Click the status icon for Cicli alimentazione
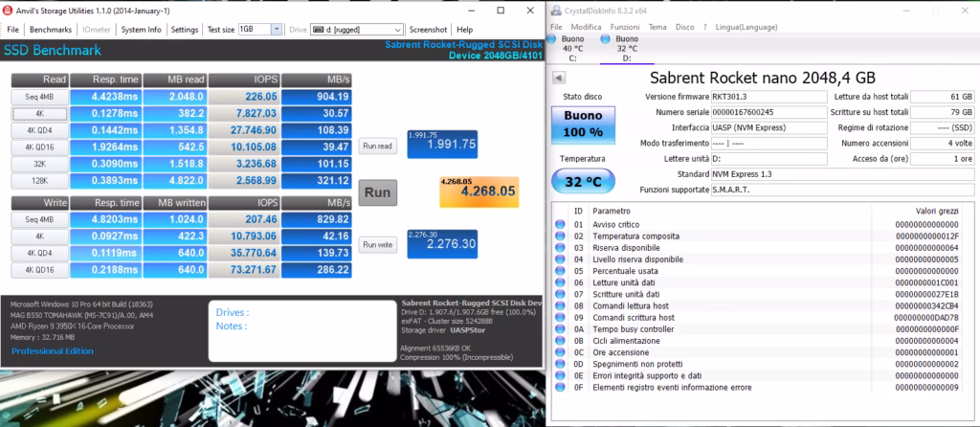The height and width of the screenshot is (427, 980). pyautogui.click(x=560, y=341)
